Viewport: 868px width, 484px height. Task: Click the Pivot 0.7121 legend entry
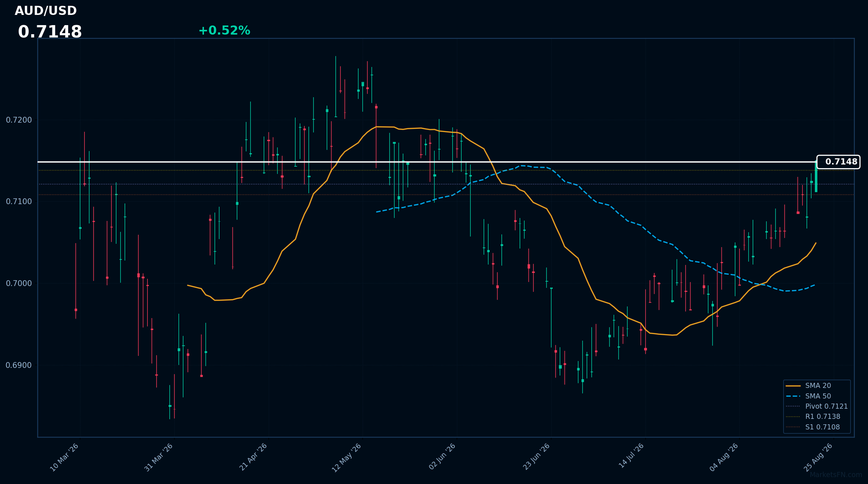point(817,406)
